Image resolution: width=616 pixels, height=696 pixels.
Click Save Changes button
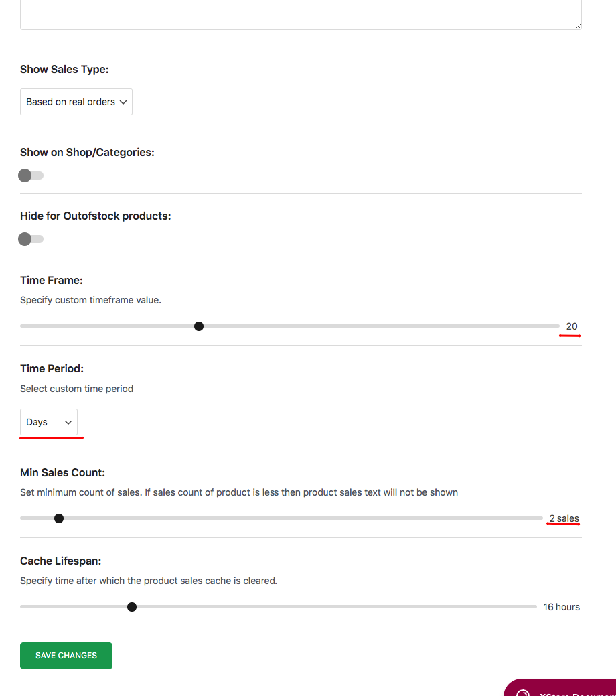tap(66, 656)
